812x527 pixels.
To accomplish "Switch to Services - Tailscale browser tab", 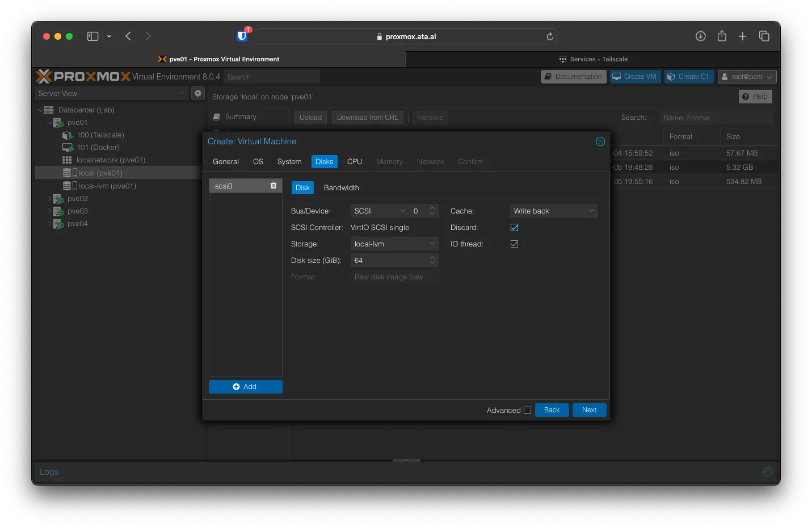I will point(593,59).
